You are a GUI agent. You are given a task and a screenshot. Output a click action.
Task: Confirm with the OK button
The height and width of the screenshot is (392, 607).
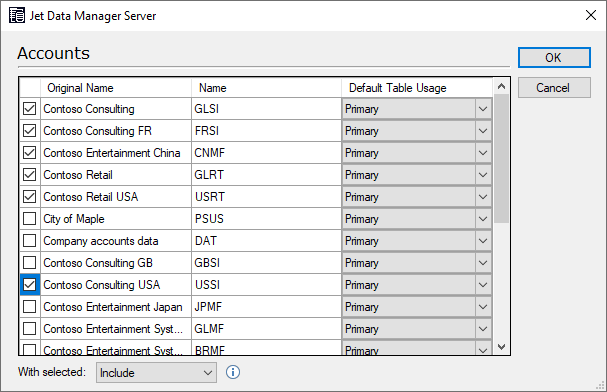tap(554, 58)
